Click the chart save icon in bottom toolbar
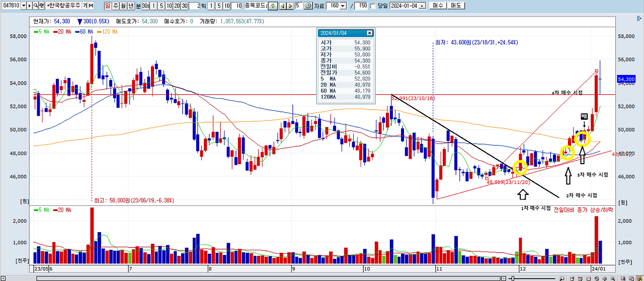 (x=623, y=278)
